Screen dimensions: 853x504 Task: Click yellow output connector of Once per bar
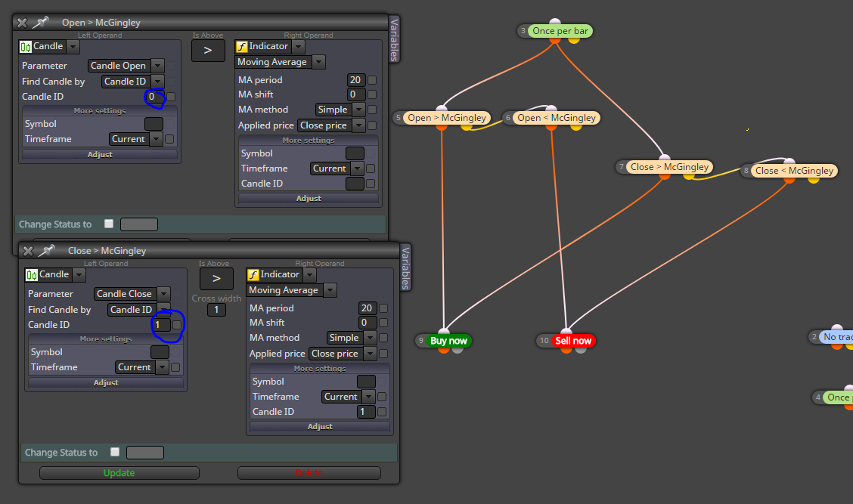click(x=573, y=40)
